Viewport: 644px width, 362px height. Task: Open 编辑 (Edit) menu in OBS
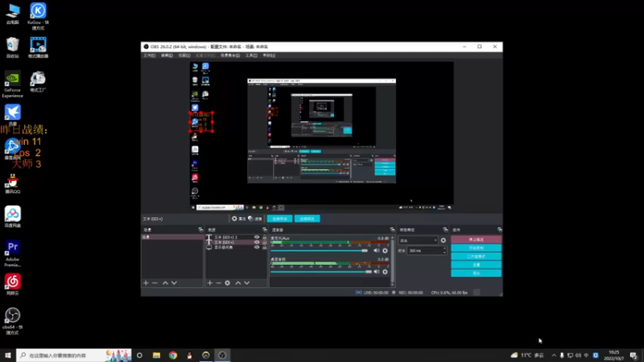[x=167, y=56]
